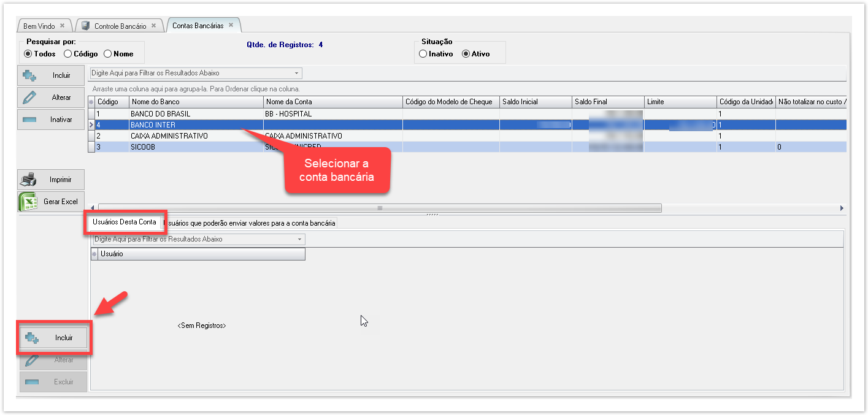This screenshot has height=415, width=868.
Task: Close the Controle Bancário tab
Action: 153,26
